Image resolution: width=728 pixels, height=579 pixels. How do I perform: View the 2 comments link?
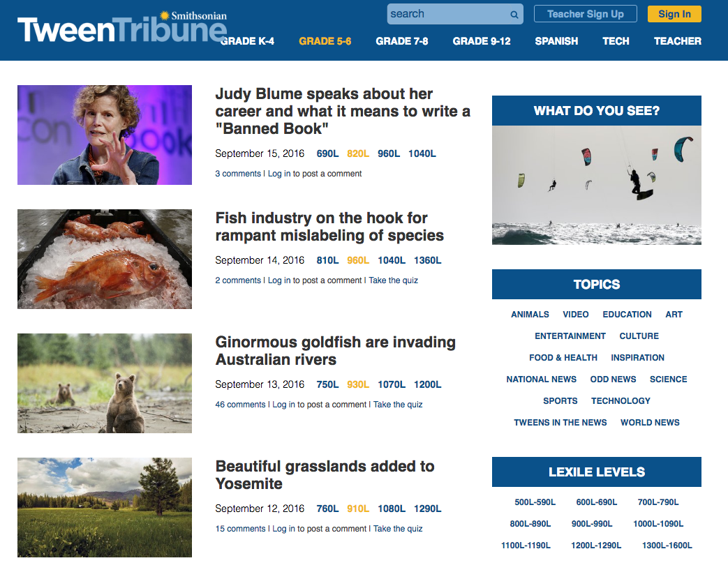[x=238, y=280]
